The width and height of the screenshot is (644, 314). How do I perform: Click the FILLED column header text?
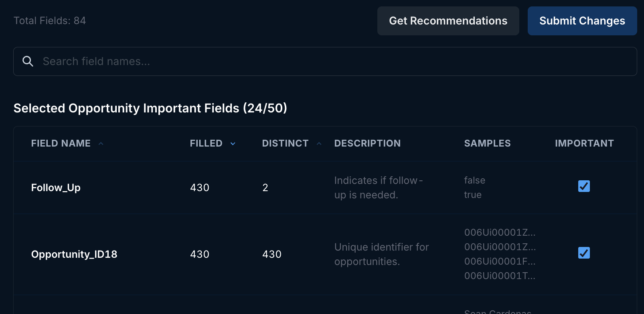pyautogui.click(x=206, y=143)
